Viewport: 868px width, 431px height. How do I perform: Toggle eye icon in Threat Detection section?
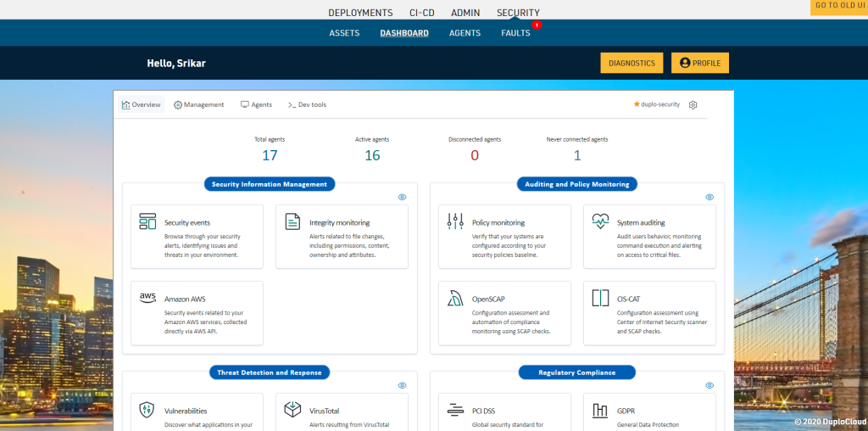[x=402, y=385]
